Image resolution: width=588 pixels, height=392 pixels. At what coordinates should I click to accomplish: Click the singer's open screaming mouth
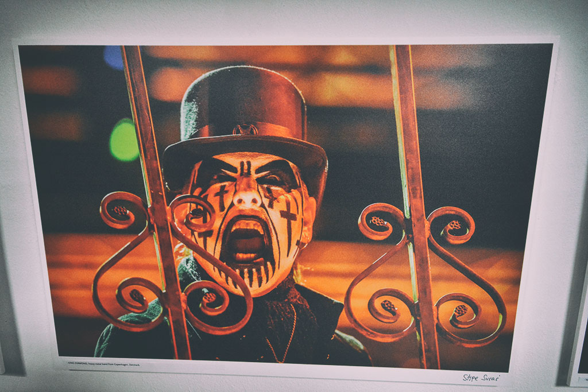pos(247,242)
